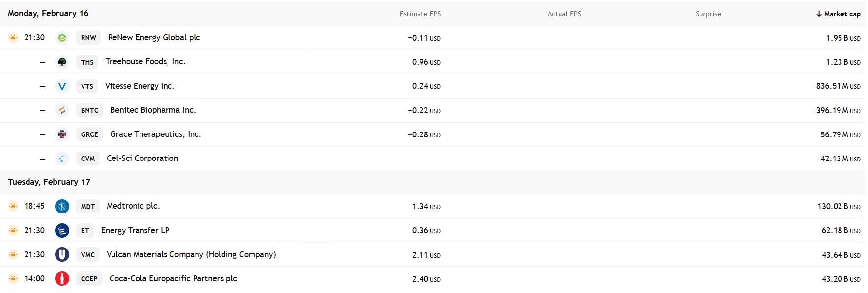Click the Treehouse Foods tree logo
The image size is (868, 293).
coord(62,62)
